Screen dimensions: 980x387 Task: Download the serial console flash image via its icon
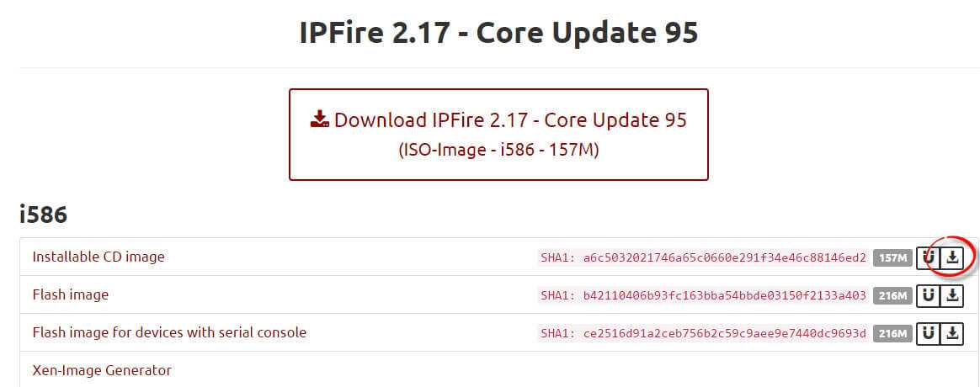pyautogui.click(x=952, y=333)
